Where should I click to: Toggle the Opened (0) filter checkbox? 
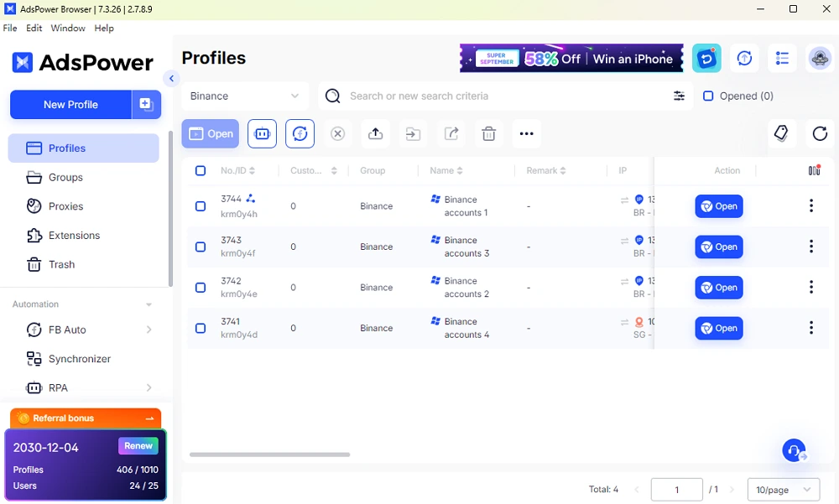pyautogui.click(x=708, y=96)
